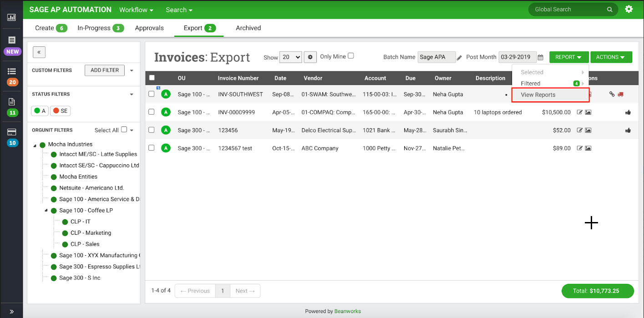
Task: Open the image icon on the $52.00 row
Action: [x=588, y=130]
